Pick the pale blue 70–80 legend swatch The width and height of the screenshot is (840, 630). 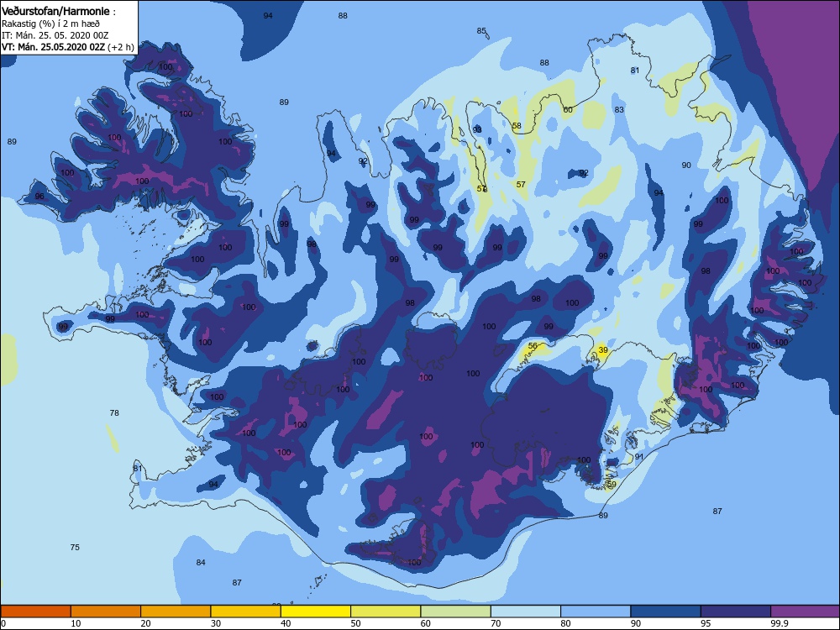click(526, 612)
